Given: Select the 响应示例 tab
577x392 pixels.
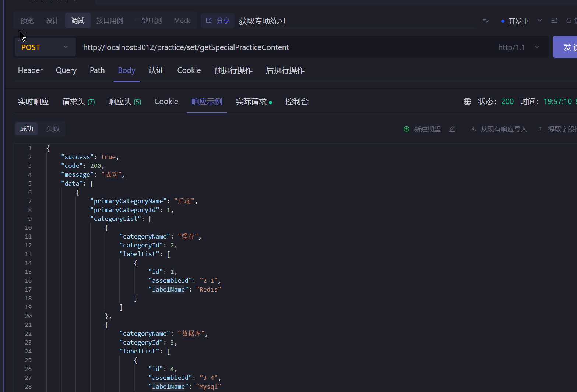Looking at the screenshot, I should (207, 102).
